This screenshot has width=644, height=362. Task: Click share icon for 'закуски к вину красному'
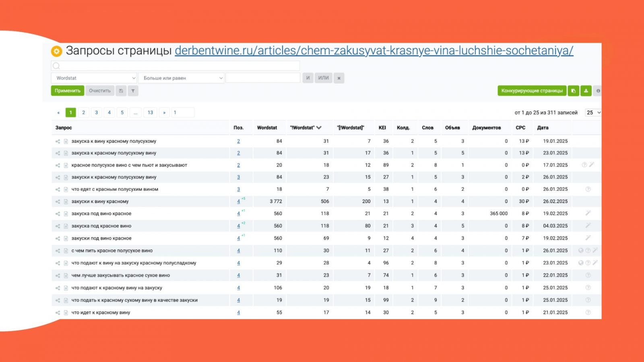(x=58, y=202)
